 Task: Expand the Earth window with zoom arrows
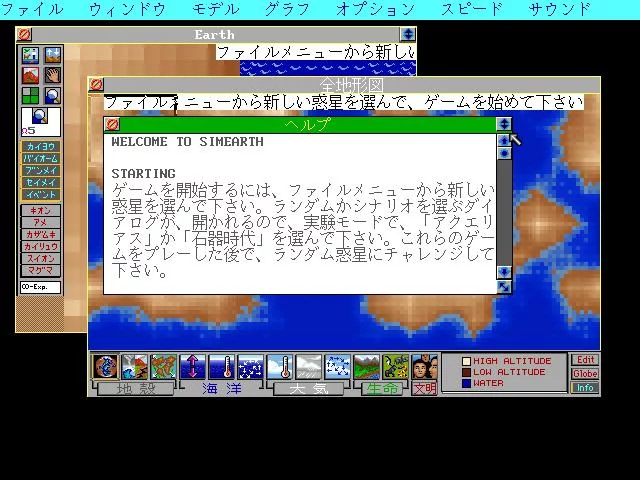click(x=408, y=34)
